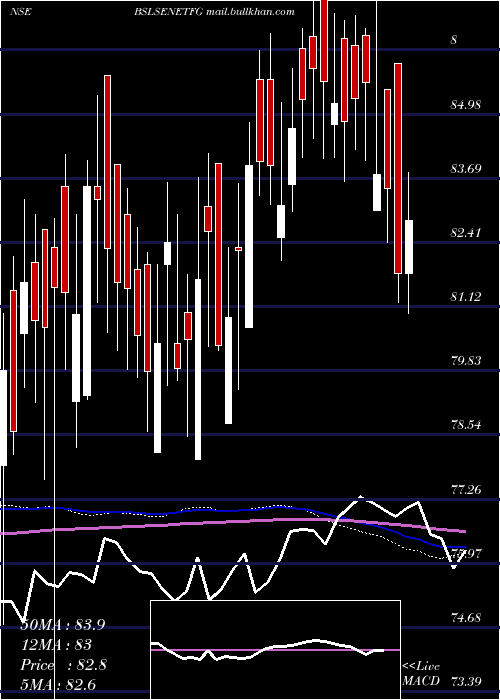Click the <<Live MACD label

click(x=421, y=674)
